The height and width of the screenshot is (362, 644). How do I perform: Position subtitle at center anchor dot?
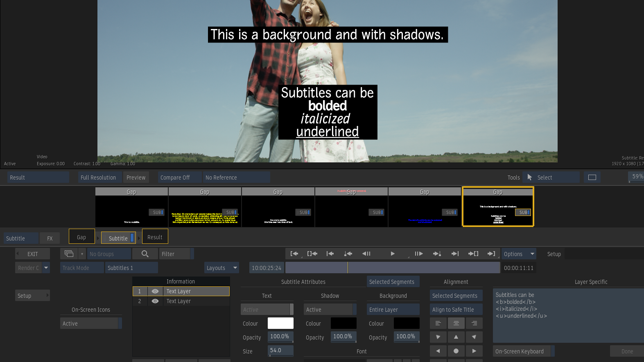(456, 351)
